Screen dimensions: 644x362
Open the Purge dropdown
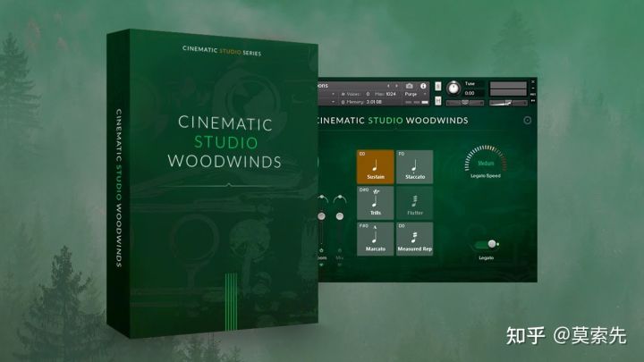click(x=416, y=94)
